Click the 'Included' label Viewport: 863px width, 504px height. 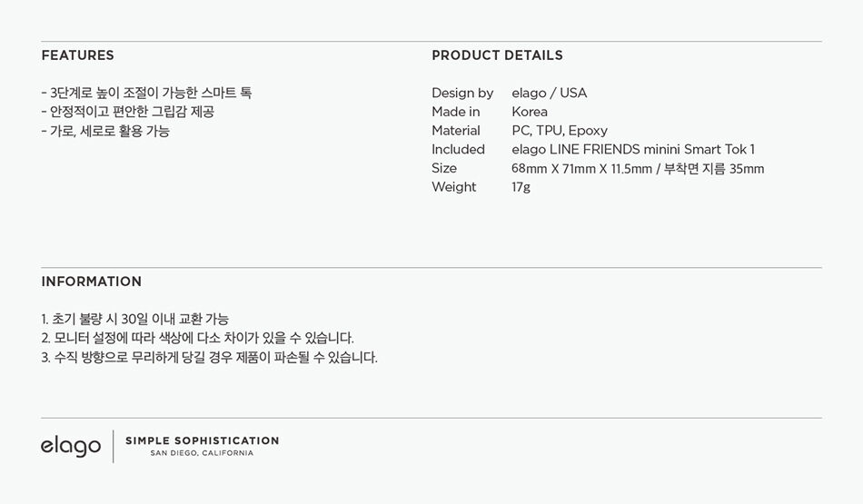tap(458, 149)
